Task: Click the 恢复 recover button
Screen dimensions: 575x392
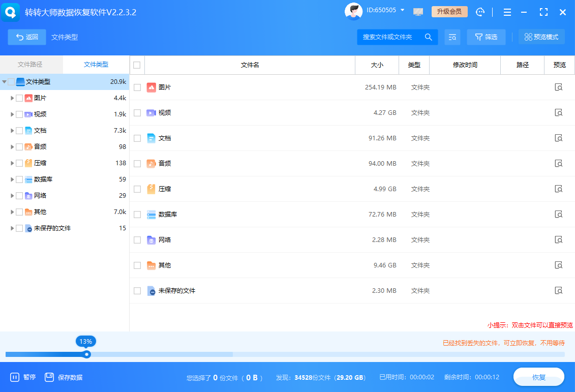Action: (x=539, y=377)
